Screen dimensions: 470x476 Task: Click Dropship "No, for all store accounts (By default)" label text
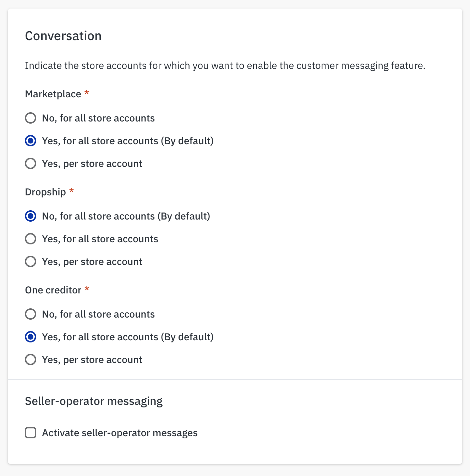[x=126, y=216]
